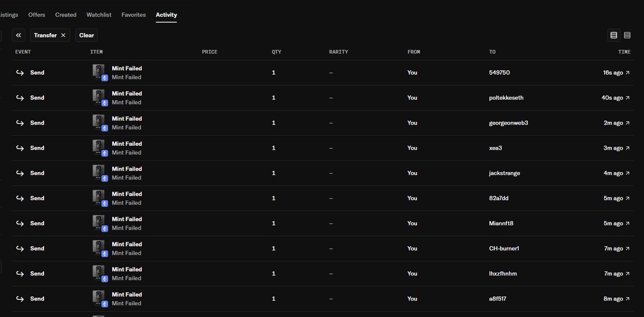The width and height of the screenshot is (644, 317).
Task: Open Mint Failed item title in CH-burner1 row
Action: coord(127,244)
